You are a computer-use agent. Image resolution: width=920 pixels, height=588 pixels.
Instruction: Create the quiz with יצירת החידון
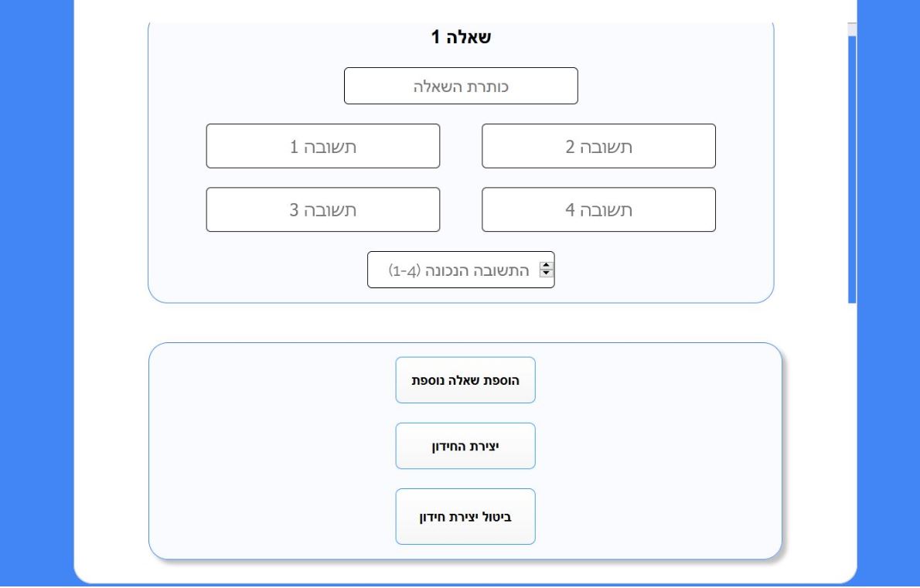point(465,446)
